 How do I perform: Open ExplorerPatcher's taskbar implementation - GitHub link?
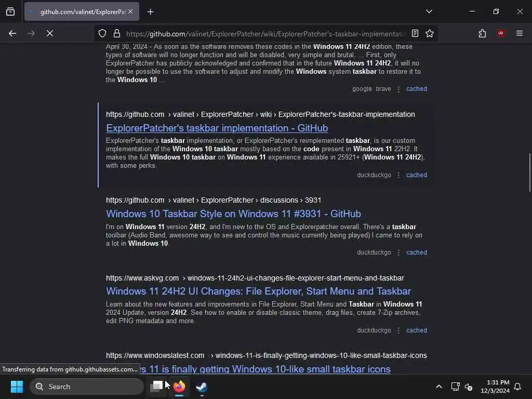(x=217, y=128)
